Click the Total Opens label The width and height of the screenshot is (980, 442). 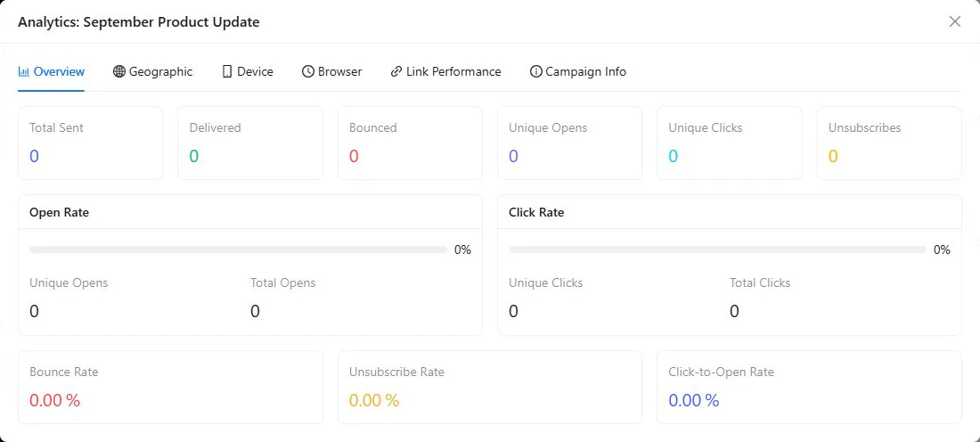283,282
